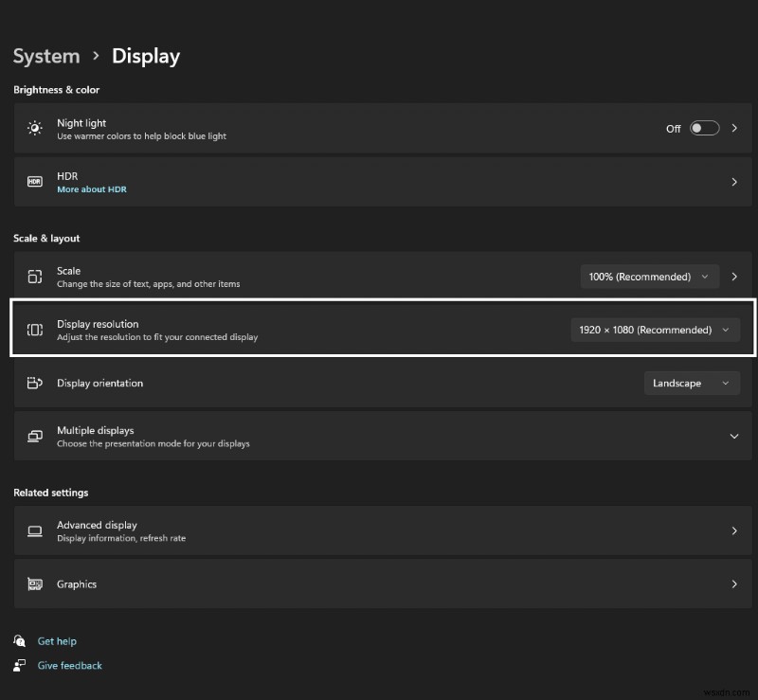Click the Advanced display icon
Screen dimensions: 758x700
click(x=34, y=530)
